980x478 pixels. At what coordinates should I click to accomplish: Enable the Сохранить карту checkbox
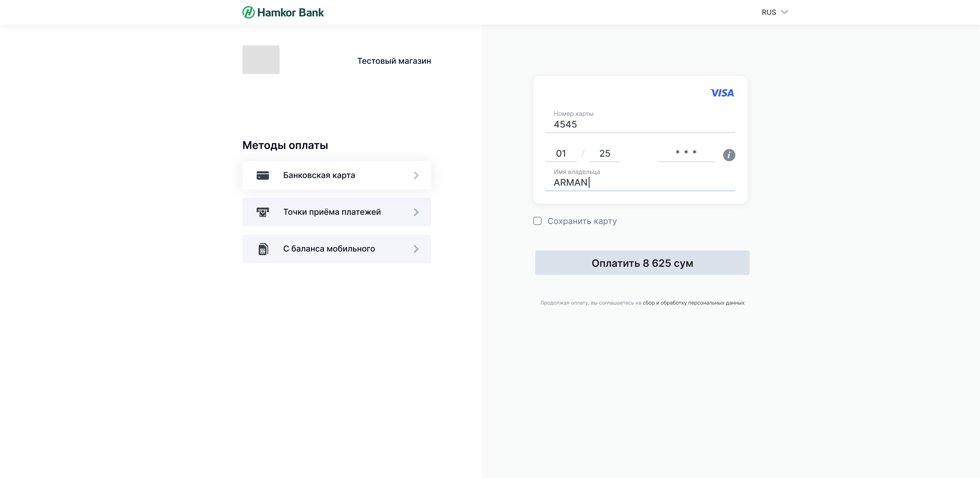coord(537,221)
